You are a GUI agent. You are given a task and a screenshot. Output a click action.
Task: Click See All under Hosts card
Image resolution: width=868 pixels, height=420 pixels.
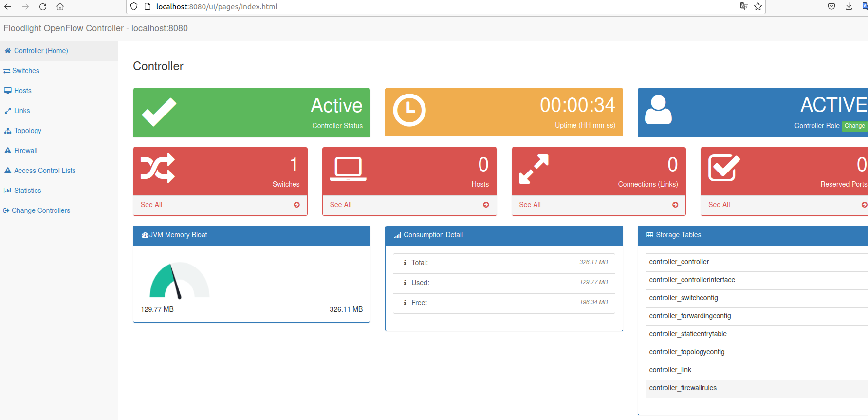point(341,205)
